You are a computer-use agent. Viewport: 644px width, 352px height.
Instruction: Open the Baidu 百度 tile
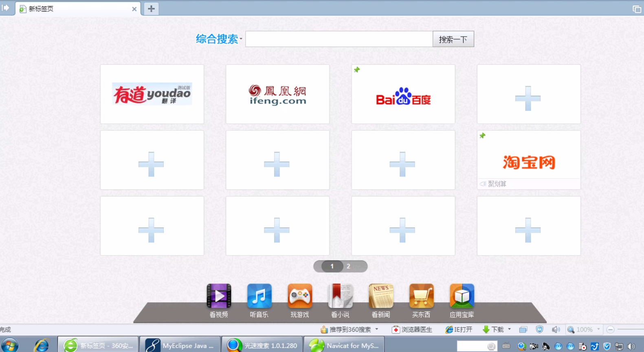tap(403, 94)
